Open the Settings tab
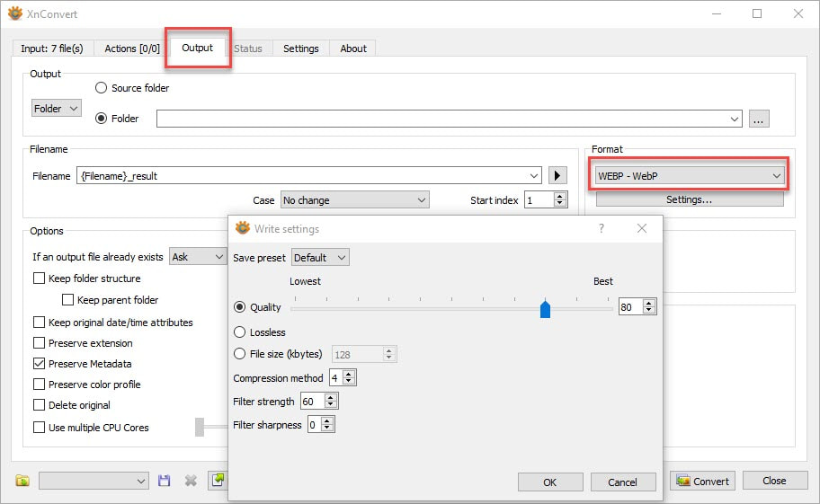 click(x=300, y=49)
